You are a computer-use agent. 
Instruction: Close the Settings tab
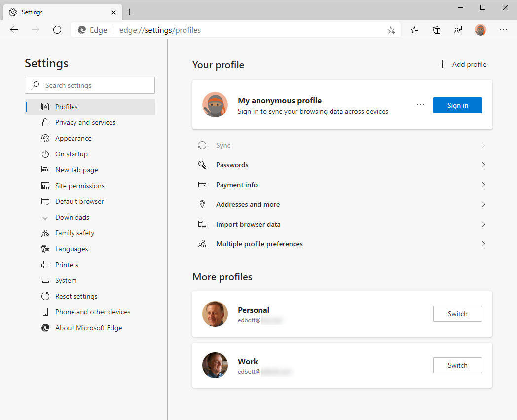pos(114,12)
